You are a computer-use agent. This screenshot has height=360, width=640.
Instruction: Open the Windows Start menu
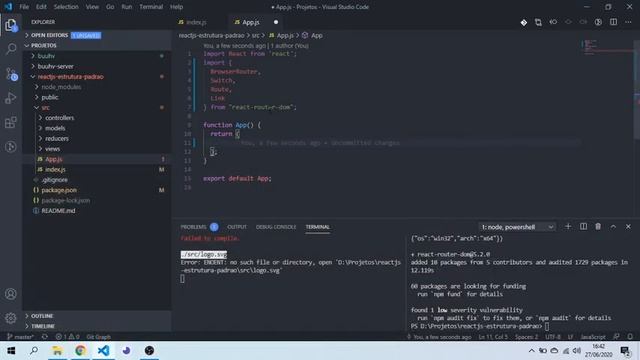pos(11,351)
